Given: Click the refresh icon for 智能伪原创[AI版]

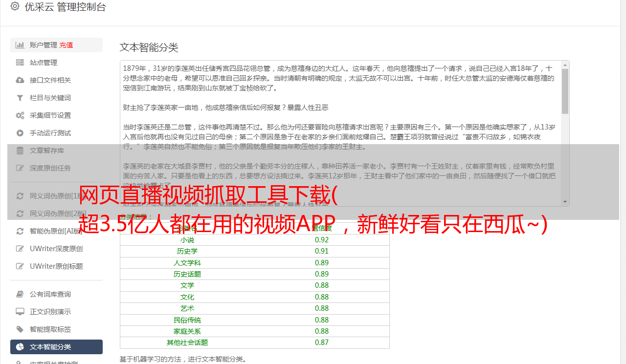Looking at the screenshot, I should click(20, 231).
